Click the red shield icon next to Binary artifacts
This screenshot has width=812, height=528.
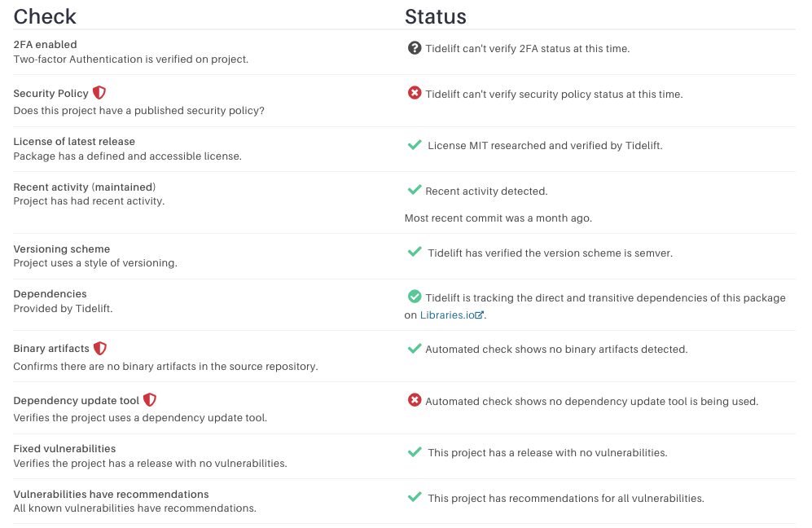[x=100, y=348]
